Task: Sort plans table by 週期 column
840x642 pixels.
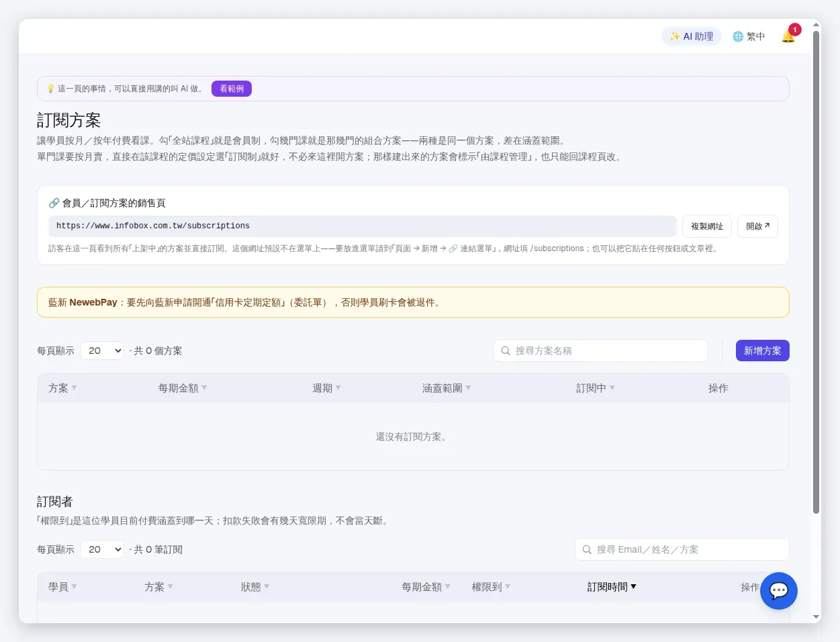Action: (x=326, y=388)
